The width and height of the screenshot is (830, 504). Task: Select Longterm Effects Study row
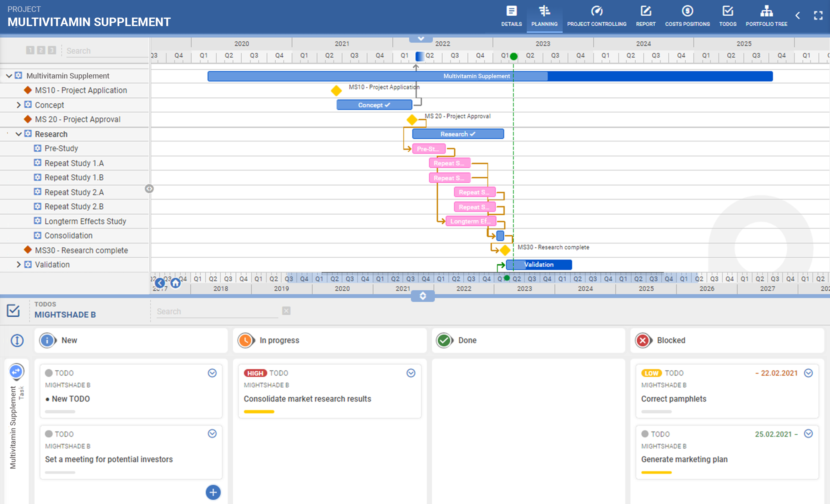coord(74,221)
